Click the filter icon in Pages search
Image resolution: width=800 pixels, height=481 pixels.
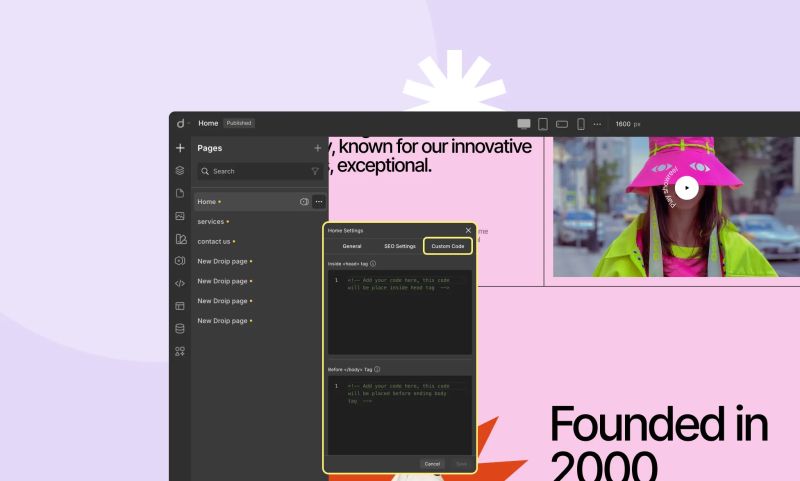tap(315, 171)
